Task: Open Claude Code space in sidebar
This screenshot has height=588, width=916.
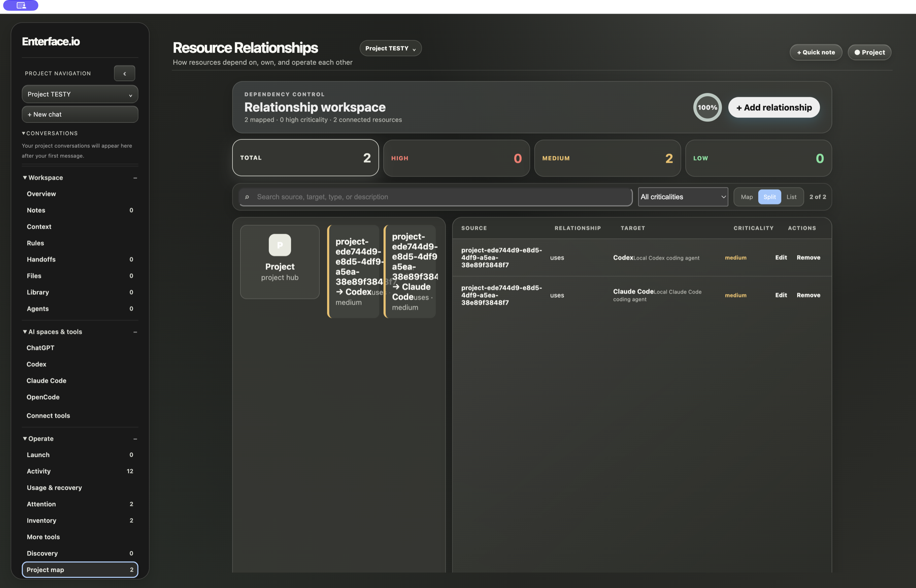Action: click(80, 381)
